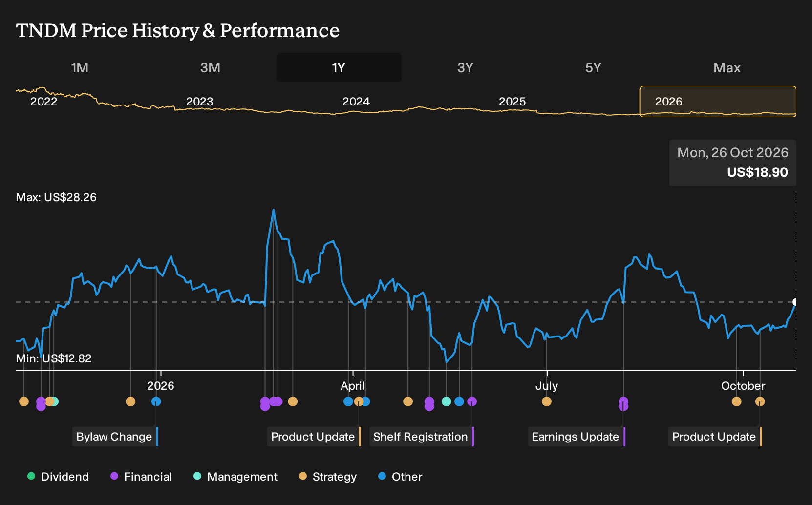Click the orange event dot before 2026 label
This screenshot has width=812, height=505.
[130, 401]
